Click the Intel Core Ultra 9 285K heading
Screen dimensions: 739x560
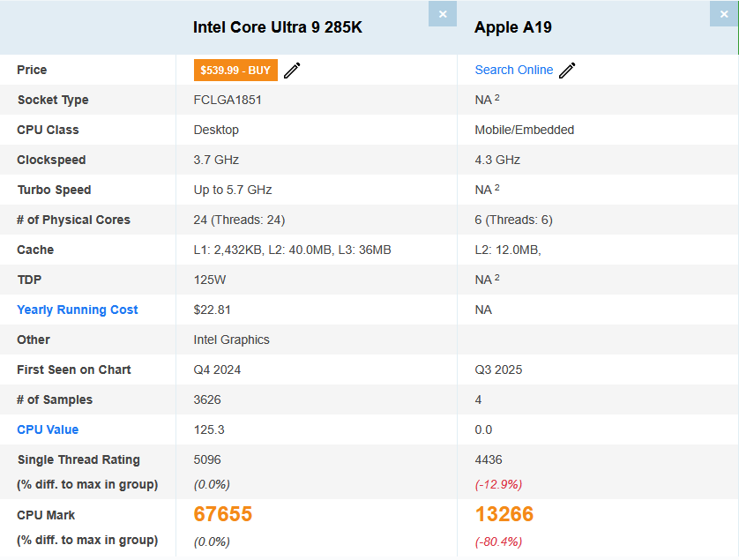click(278, 27)
